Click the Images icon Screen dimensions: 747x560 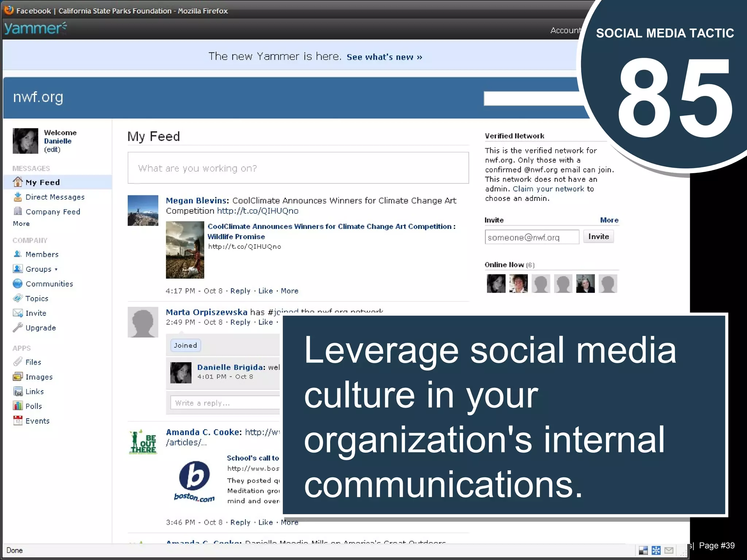tap(18, 377)
